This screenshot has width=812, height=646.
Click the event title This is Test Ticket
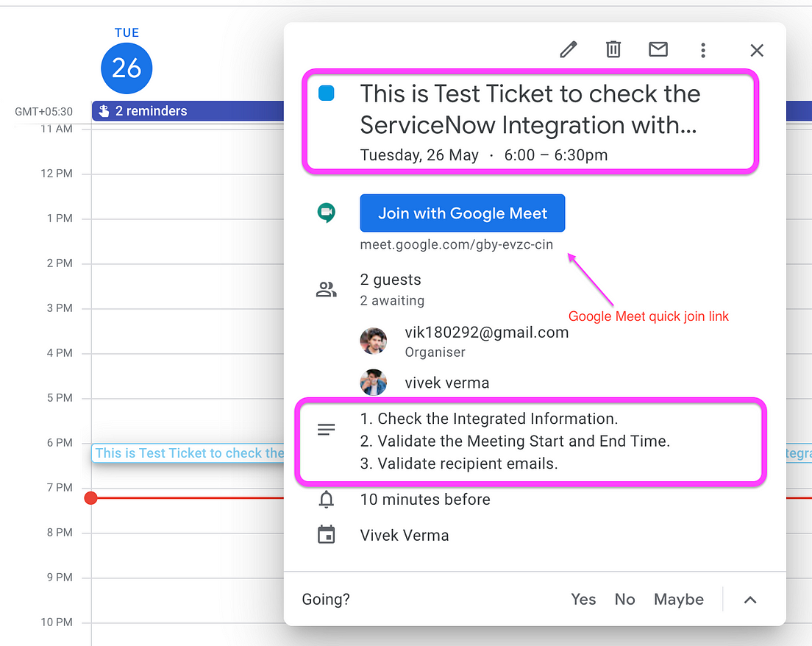[x=530, y=110]
